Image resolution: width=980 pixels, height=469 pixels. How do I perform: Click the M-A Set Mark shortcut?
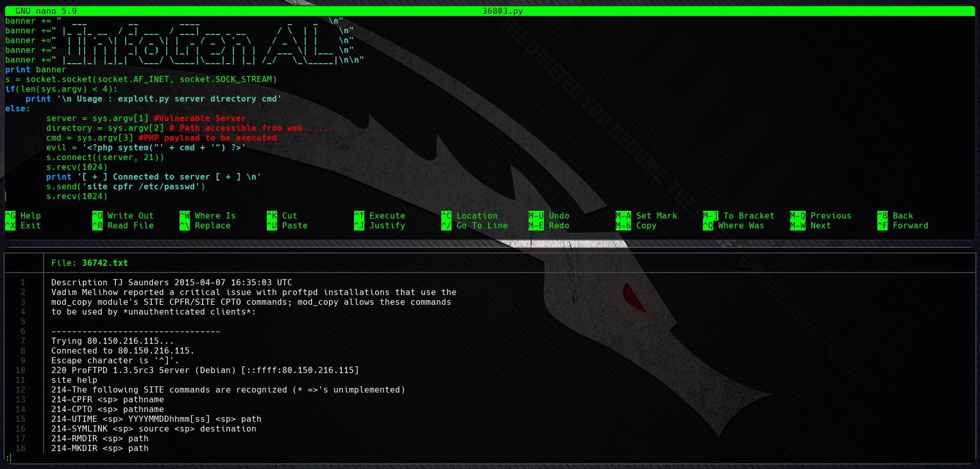[646, 216]
